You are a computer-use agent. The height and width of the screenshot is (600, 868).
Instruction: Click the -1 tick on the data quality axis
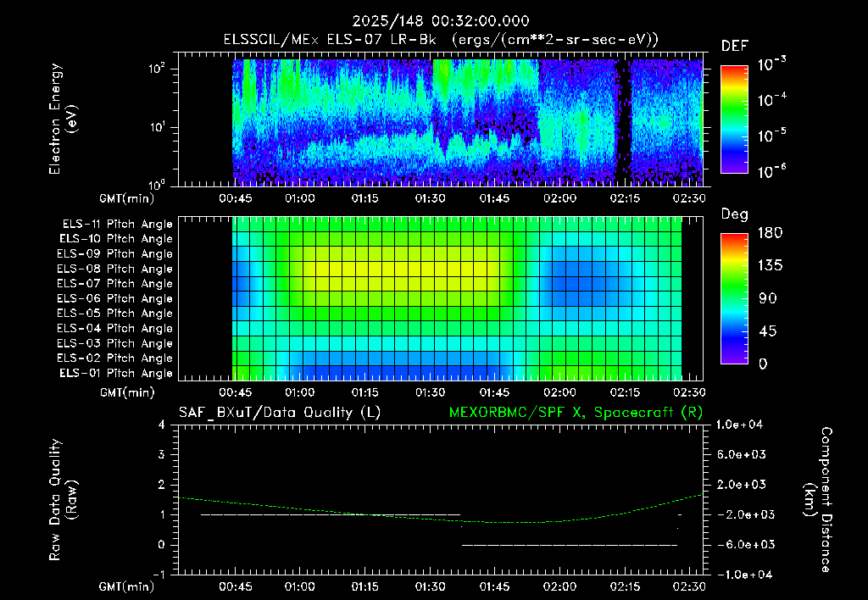159,575
